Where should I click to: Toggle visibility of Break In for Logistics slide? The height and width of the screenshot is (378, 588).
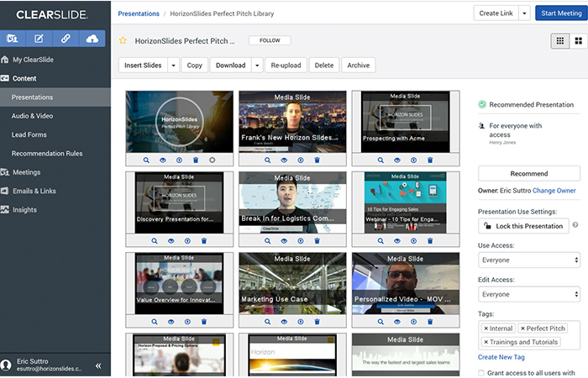pos(284,241)
